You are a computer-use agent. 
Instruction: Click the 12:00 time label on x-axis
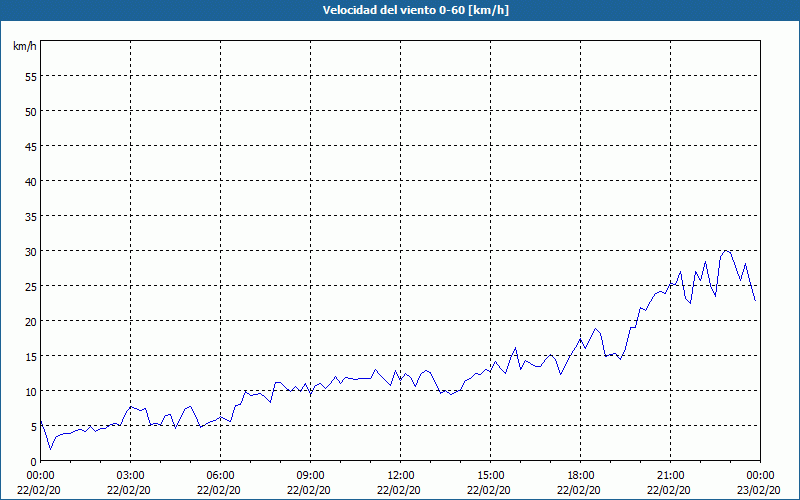(x=401, y=476)
